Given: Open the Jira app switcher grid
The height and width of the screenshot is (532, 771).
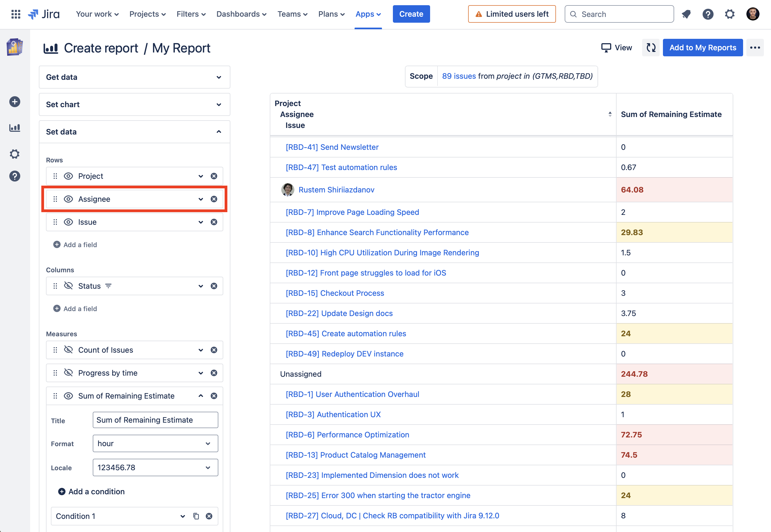Looking at the screenshot, I should click(x=16, y=14).
